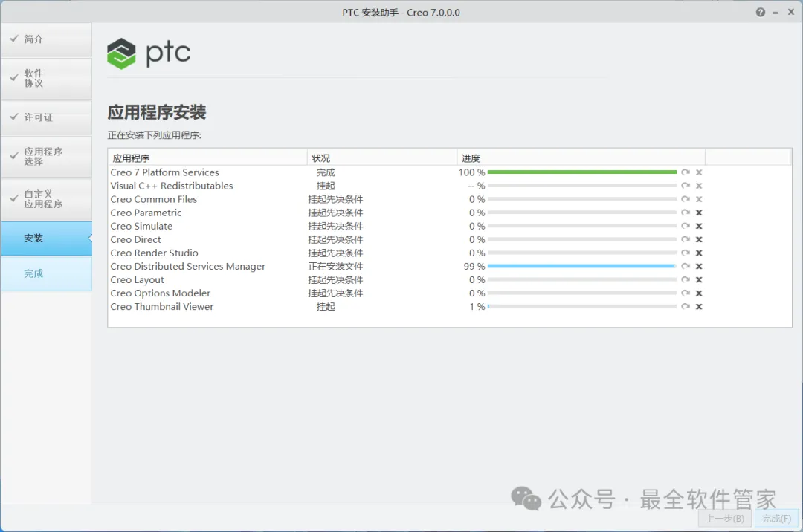Cancel Creo Distributed Services Manager install
The image size is (803, 532).
[x=699, y=266]
